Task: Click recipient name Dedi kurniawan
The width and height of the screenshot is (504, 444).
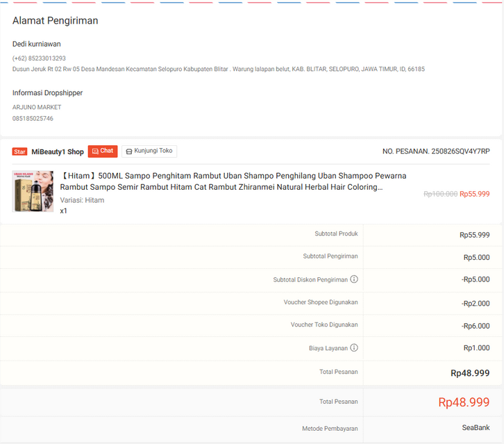Action: pos(36,44)
